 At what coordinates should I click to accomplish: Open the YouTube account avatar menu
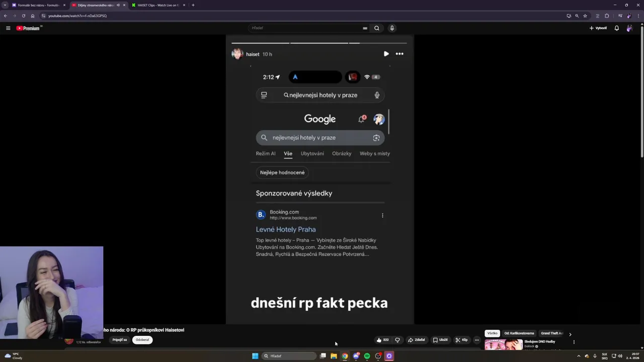pyautogui.click(x=629, y=28)
